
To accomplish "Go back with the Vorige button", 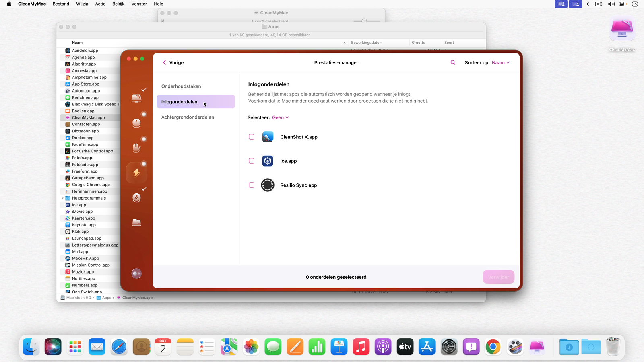I will coord(173,62).
